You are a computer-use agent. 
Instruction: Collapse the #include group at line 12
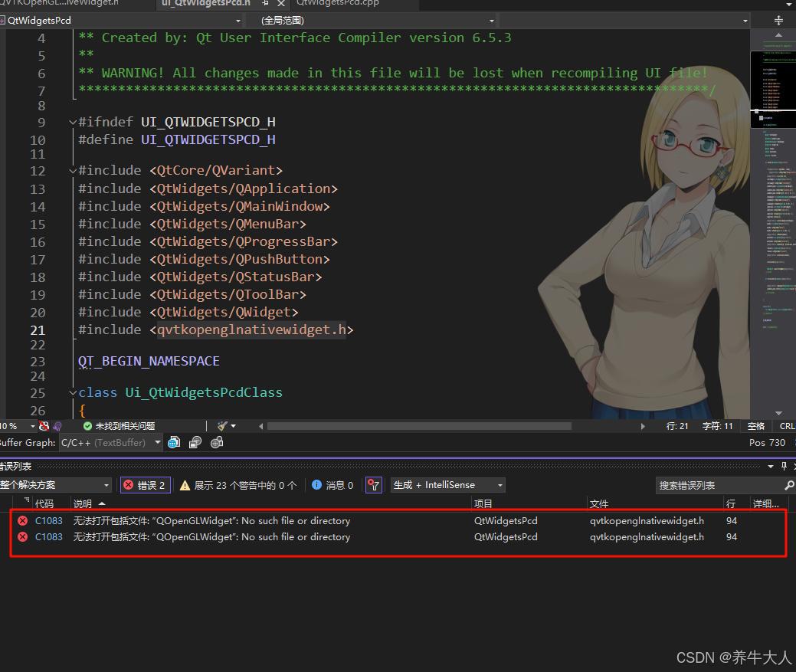tap(73, 171)
